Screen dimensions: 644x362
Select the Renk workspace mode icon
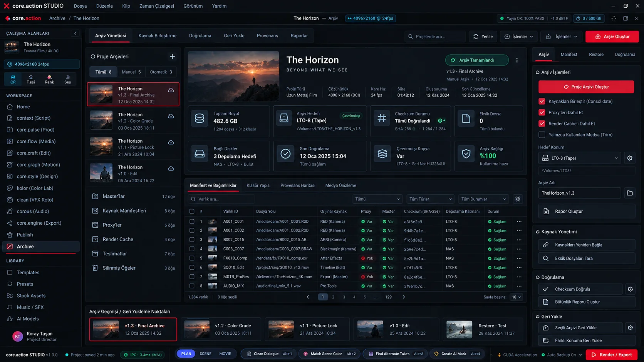[x=49, y=79]
